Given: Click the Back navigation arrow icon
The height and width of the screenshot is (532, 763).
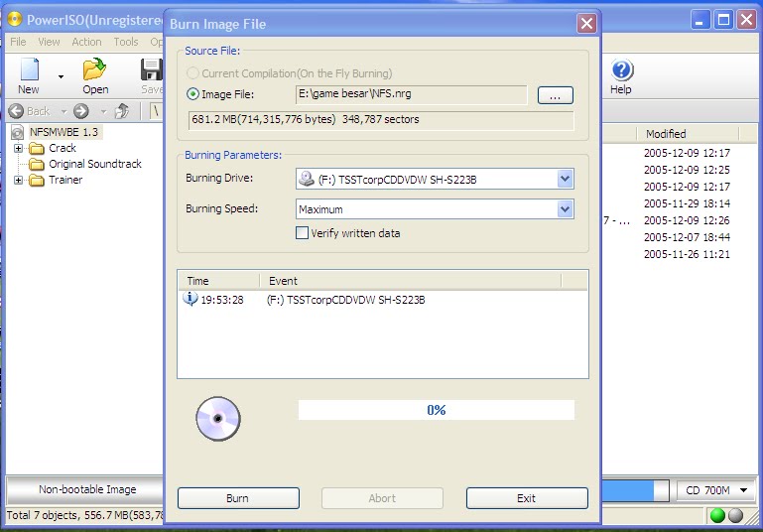Looking at the screenshot, I should [x=16, y=111].
